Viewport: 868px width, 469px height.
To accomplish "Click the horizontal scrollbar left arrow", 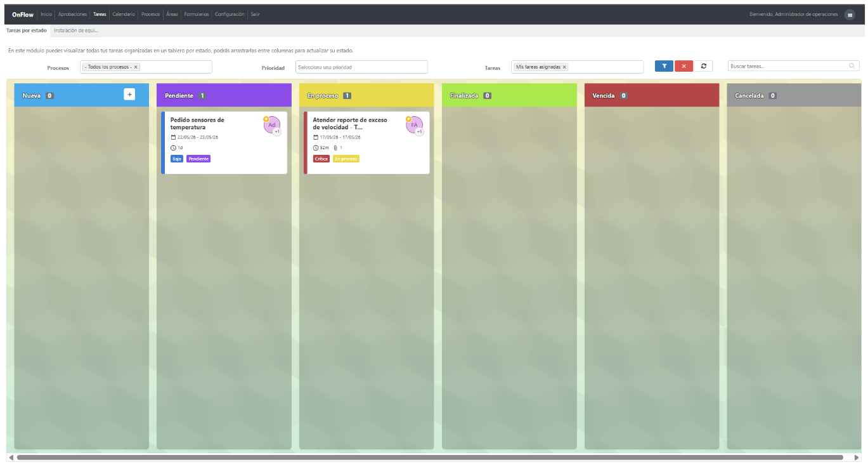I will 11,458.
